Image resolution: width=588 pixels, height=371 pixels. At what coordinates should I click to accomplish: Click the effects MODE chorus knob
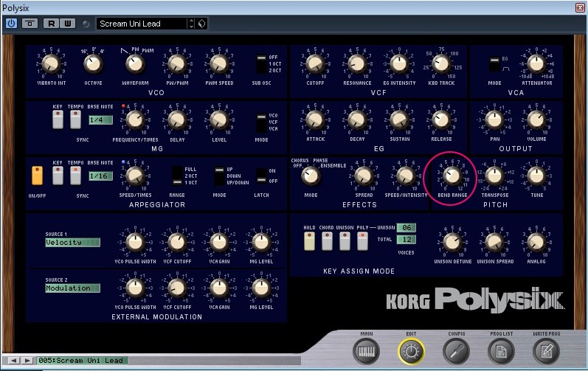311,176
